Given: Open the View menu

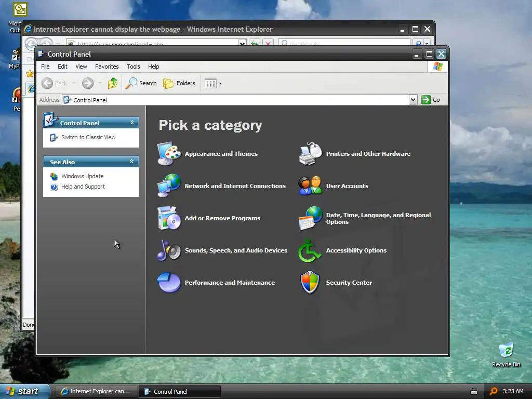Looking at the screenshot, I should [81, 66].
